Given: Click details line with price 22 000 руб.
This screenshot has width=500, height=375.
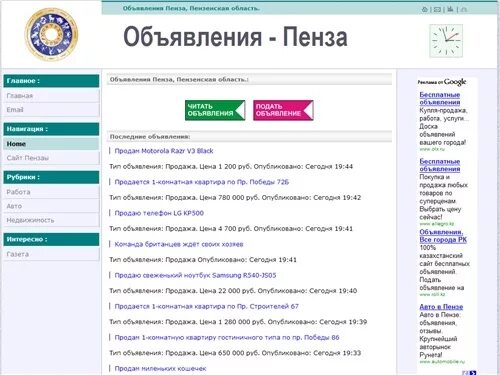Looking at the screenshot, I should (233, 291).
